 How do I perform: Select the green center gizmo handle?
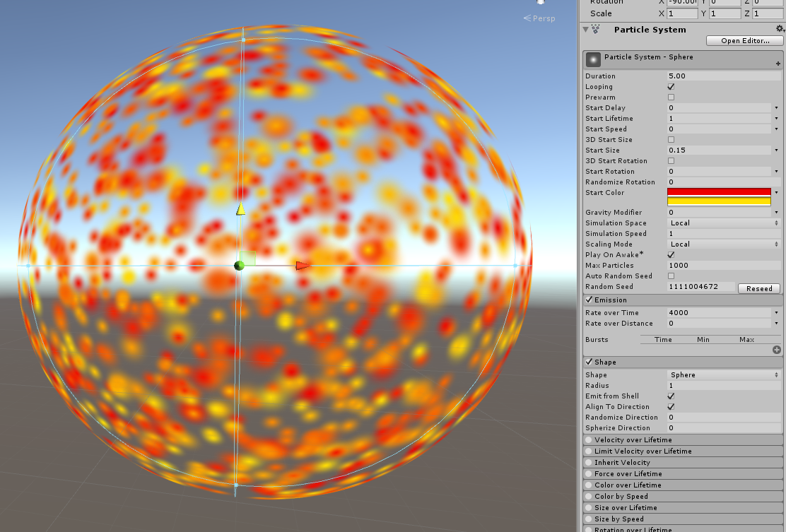point(239,266)
